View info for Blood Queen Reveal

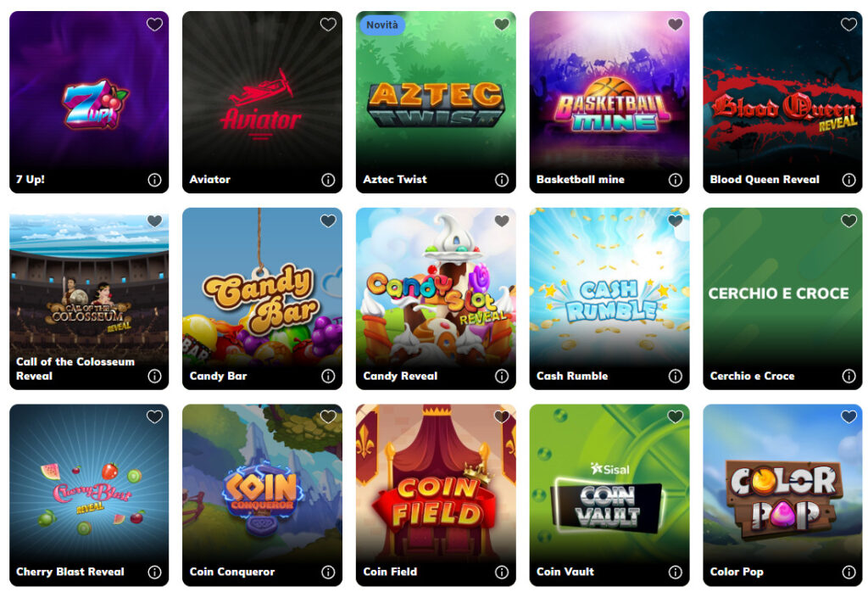[x=849, y=180]
